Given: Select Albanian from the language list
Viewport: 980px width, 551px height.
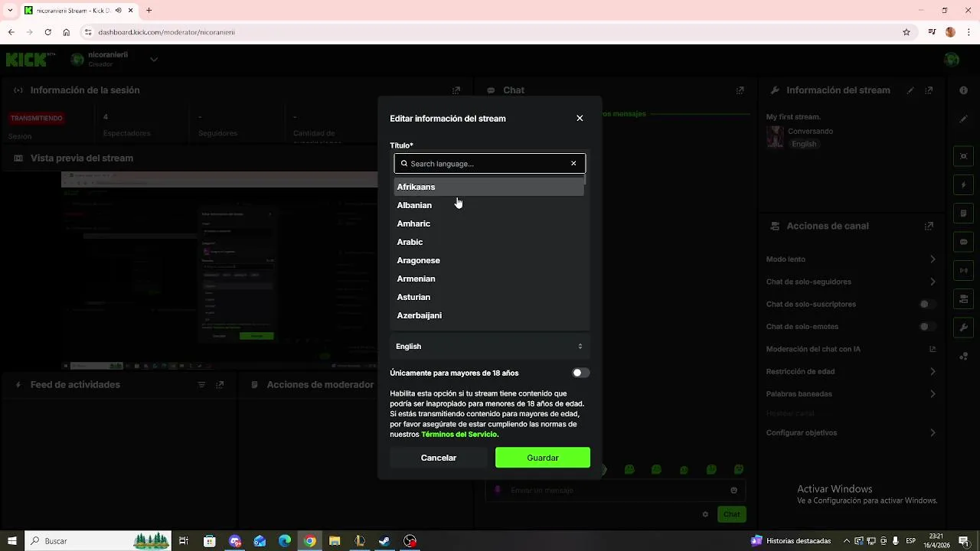Looking at the screenshot, I should (x=489, y=205).
